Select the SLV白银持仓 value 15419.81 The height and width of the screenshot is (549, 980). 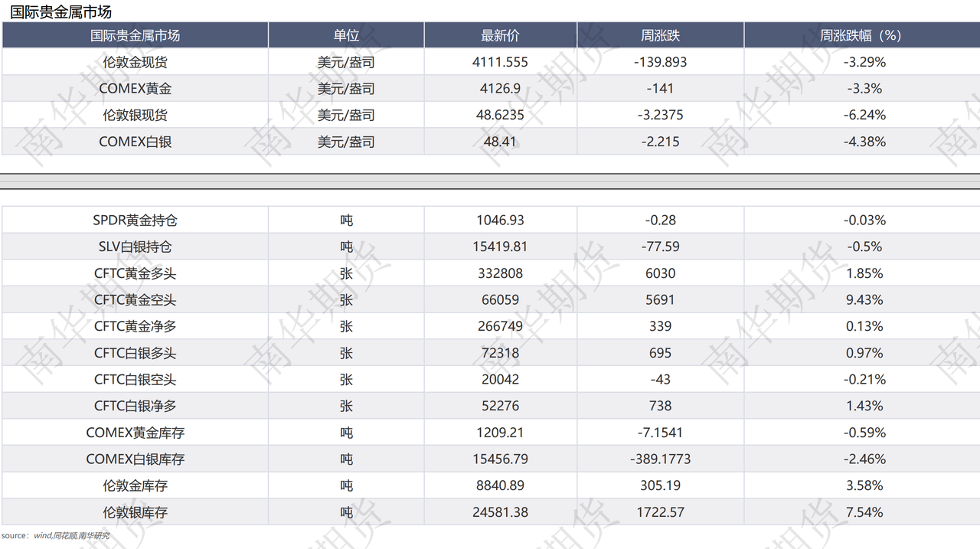tap(500, 247)
